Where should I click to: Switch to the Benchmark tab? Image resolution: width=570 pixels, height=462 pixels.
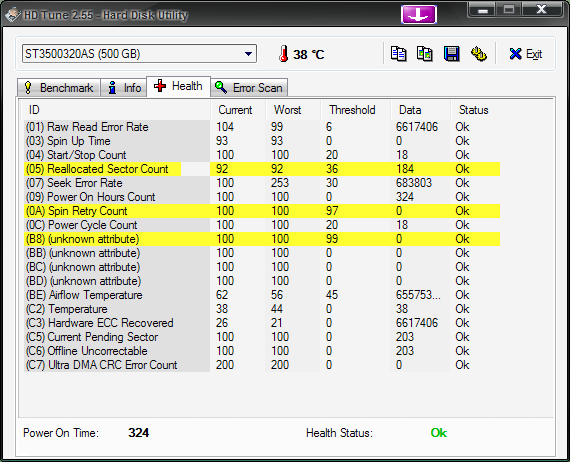point(59,88)
